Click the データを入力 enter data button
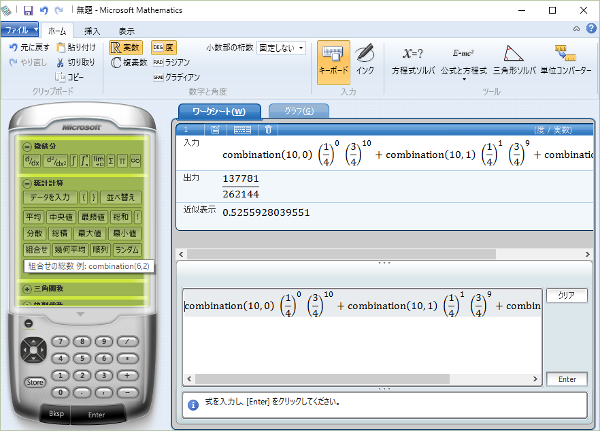 pos(50,198)
